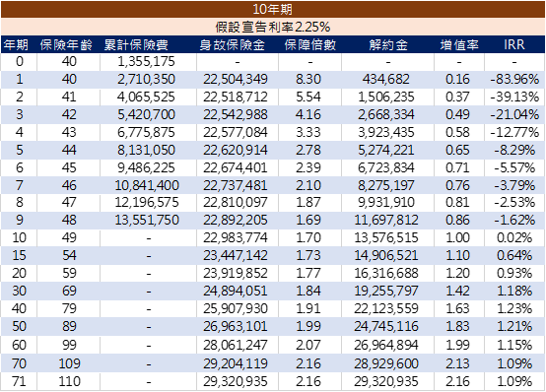Click coverage multiple 4.16
546x392 pixels.
click(x=308, y=114)
